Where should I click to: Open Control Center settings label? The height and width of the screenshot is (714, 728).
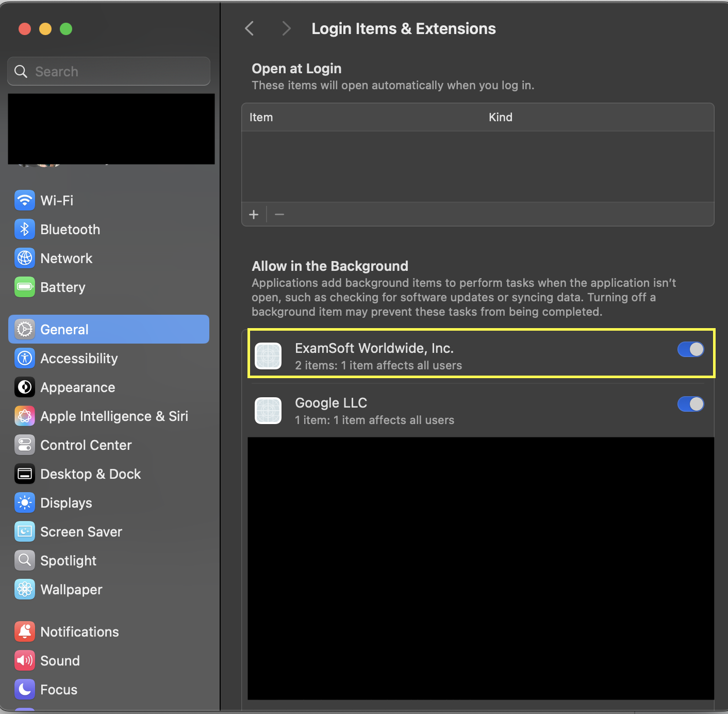[86, 445]
